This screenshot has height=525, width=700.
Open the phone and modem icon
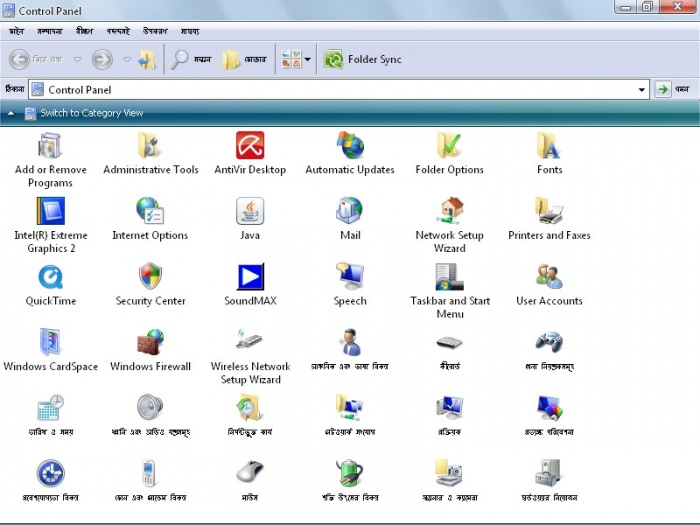pos(150,481)
